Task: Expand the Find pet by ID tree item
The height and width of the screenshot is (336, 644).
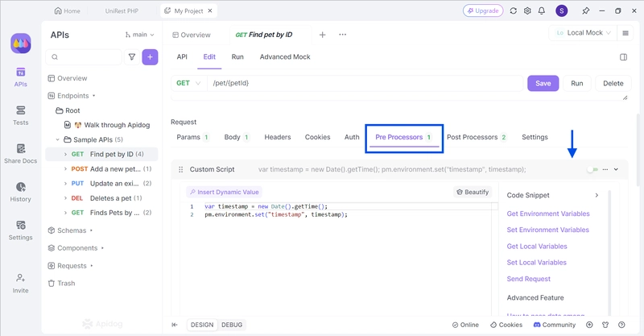Action: coord(65,154)
